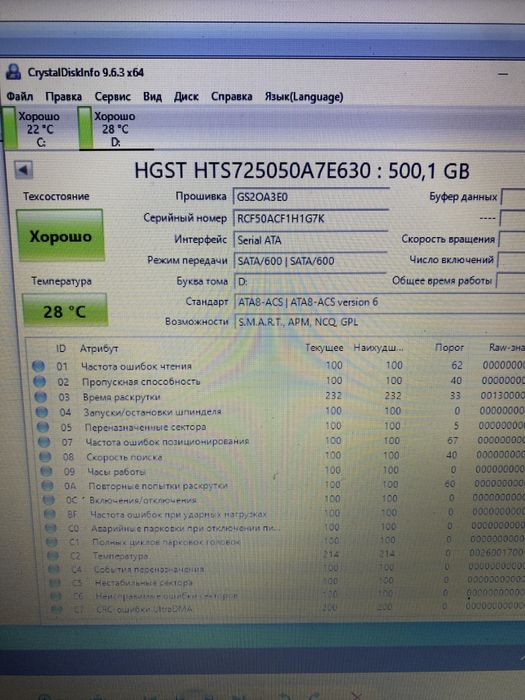This screenshot has height=700, width=525.
Task: Click the Общее время работы label
Action: 442,281
